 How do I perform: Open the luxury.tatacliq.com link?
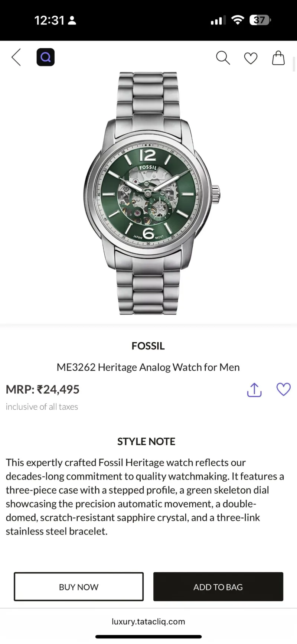click(x=148, y=621)
